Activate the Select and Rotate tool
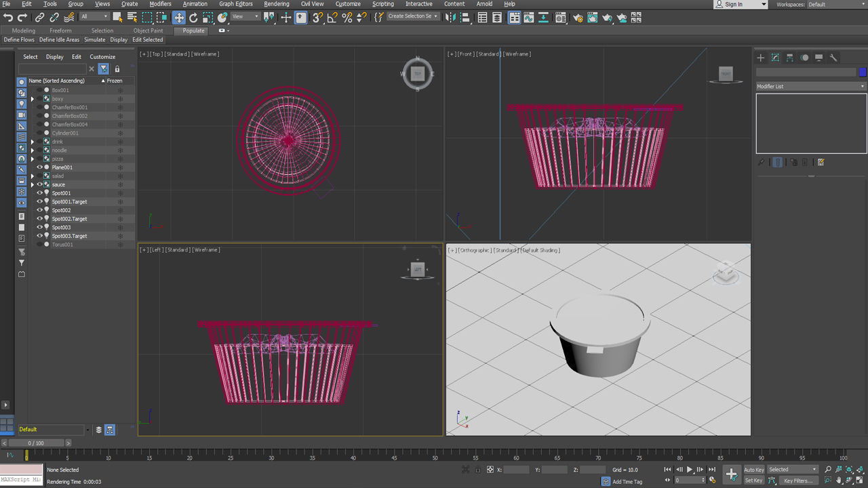 click(193, 17)
